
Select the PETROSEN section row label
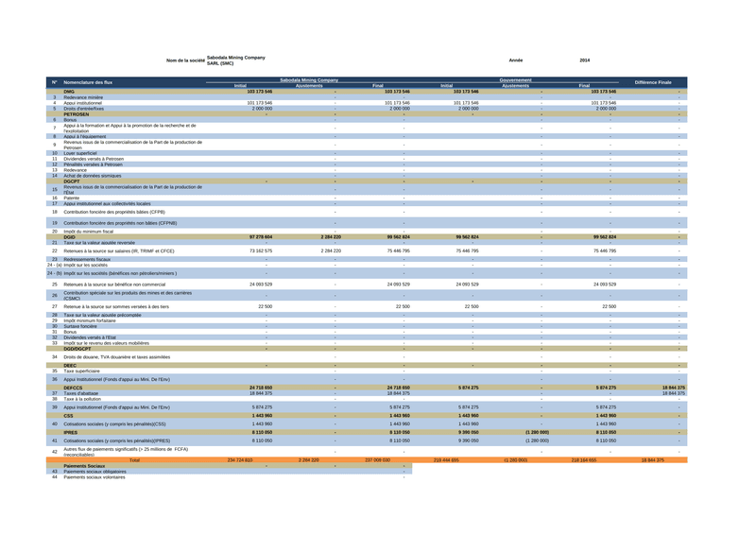[77, 114]
